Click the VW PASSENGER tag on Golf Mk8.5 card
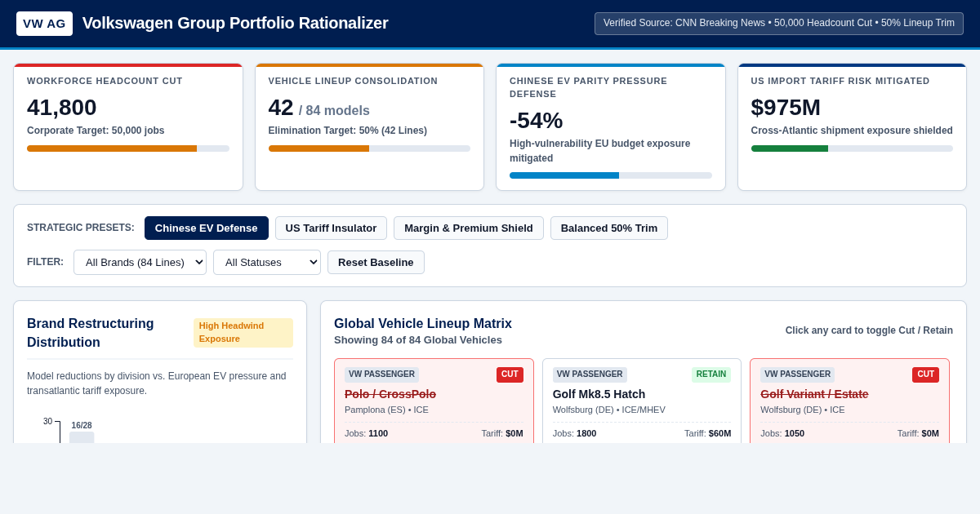Screen dimensions: 980x514 click(590, 374)
